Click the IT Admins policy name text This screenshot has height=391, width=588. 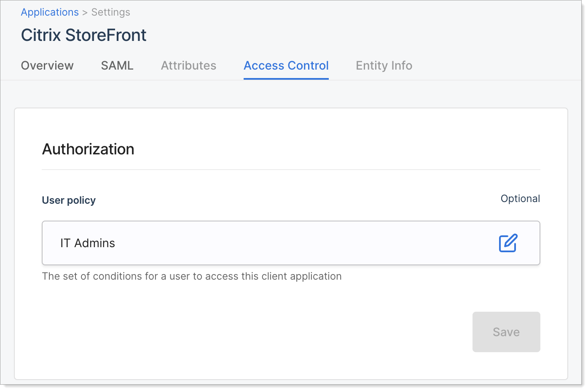(88, 243)
